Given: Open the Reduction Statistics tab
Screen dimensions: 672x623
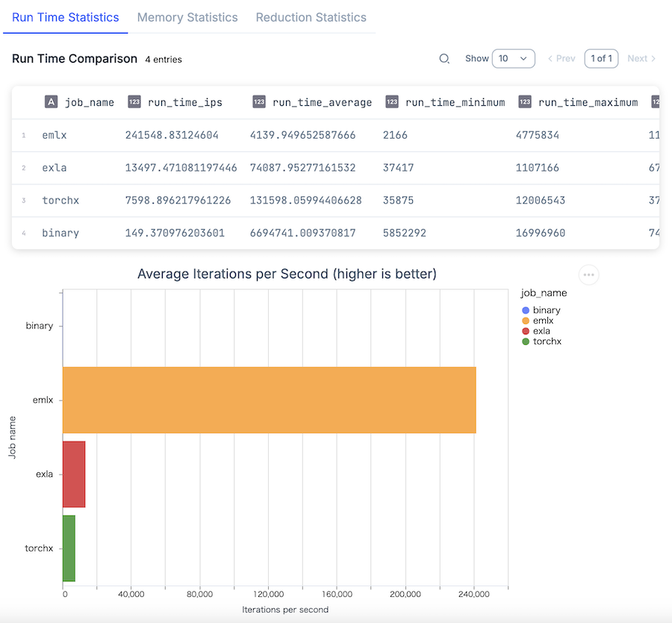Looking at the screenshot, I should 311,18.
